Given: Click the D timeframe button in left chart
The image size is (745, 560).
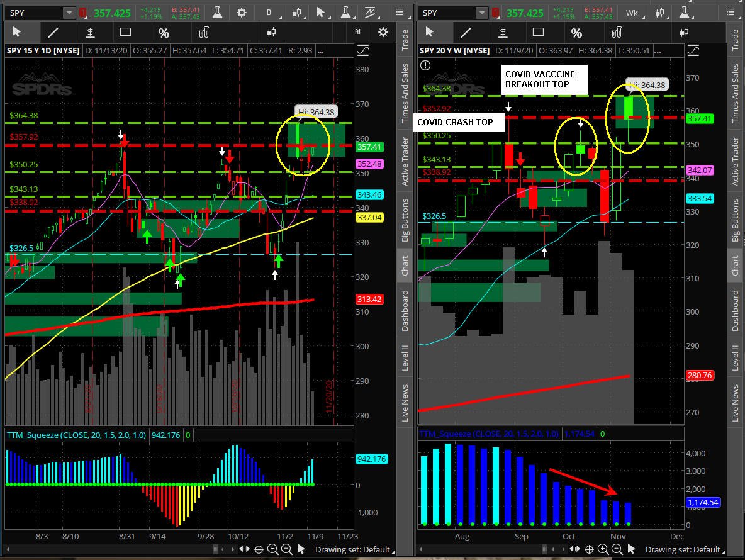Looking at the screenshot, I should click(269, 13).
